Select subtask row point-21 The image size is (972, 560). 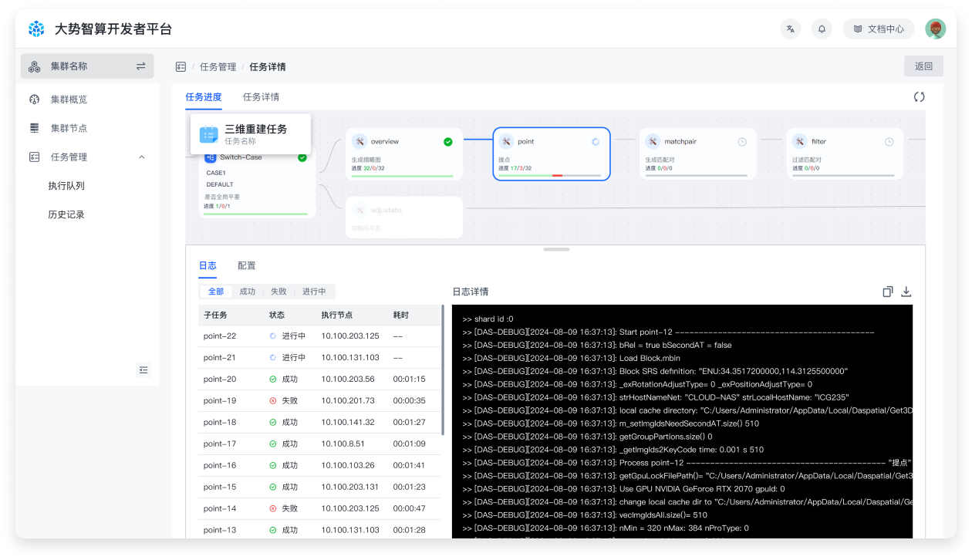tap(319, 358)
